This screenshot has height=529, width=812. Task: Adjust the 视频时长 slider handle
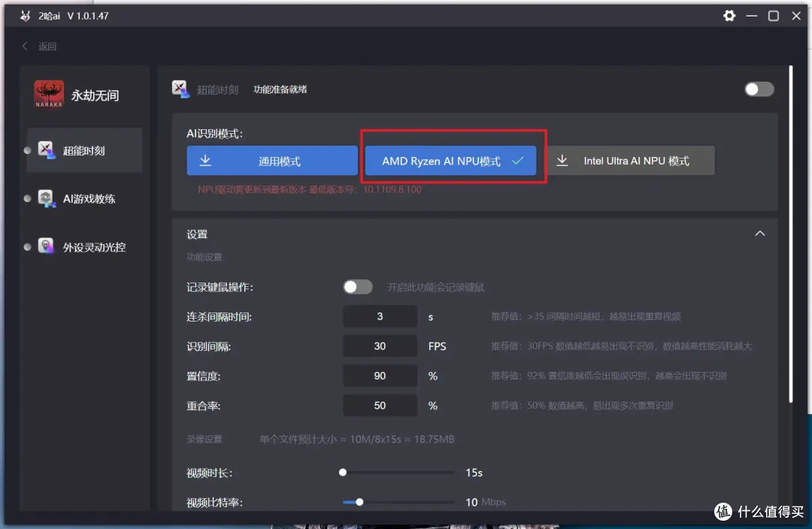coord(343,472)
